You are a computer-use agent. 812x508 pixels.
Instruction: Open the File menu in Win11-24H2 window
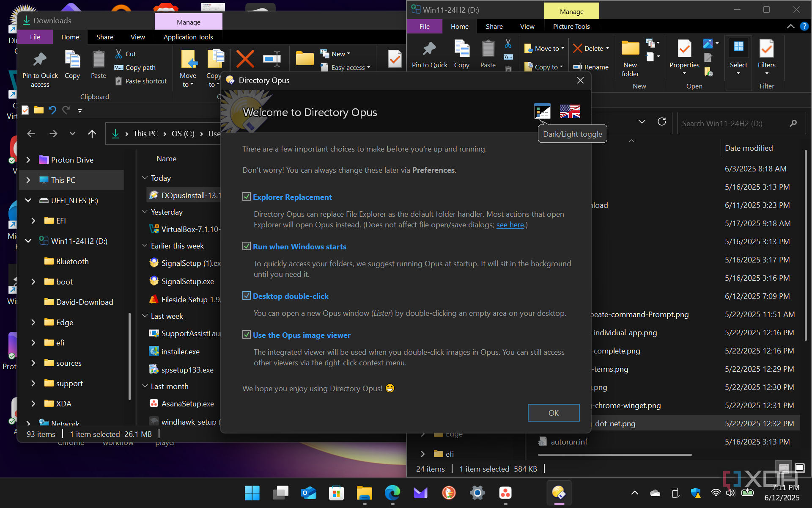click(x=425, y=26)
